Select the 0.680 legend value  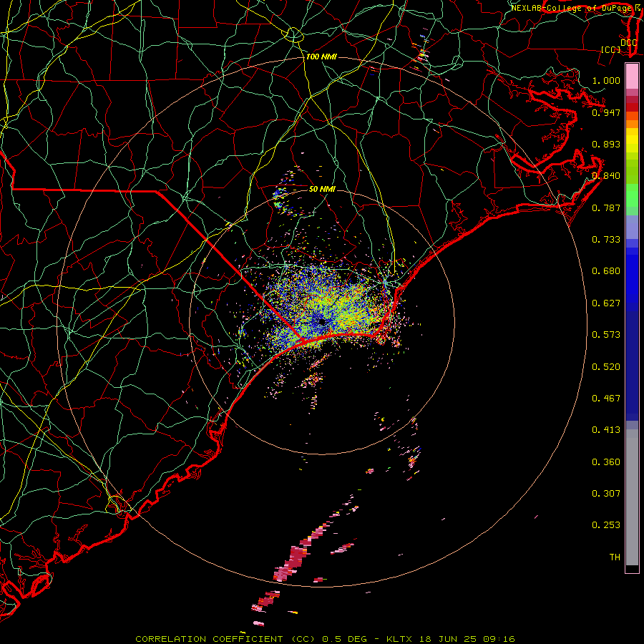(606, 271)
